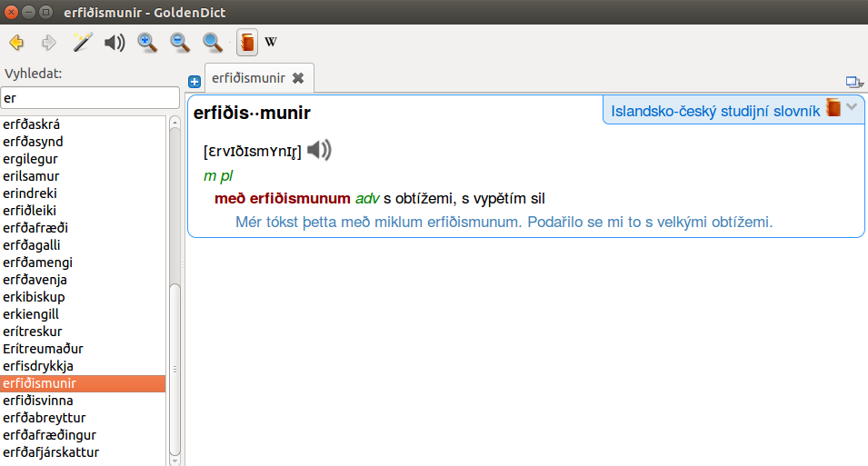
Task: Select erfðaskrá in the word list
Action: [x=83, y=124]
